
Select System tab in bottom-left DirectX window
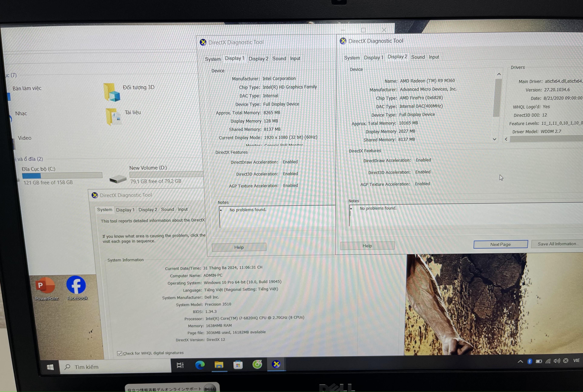[104, 210]
